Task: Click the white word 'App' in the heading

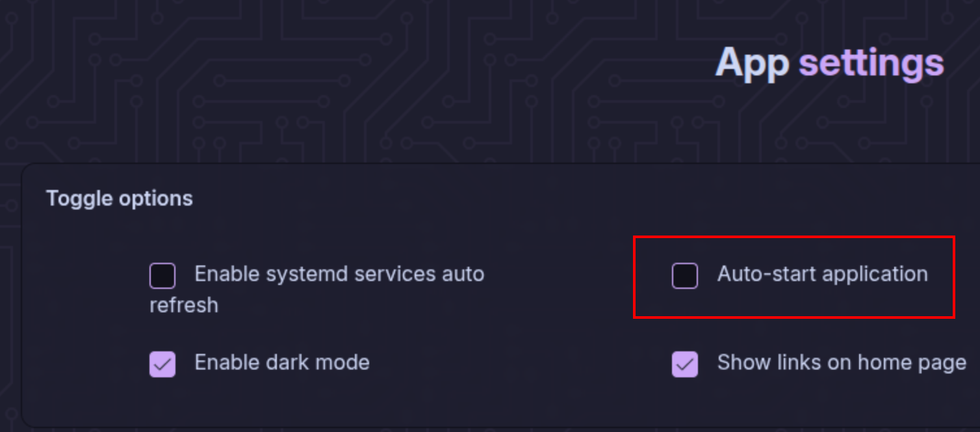Action: (752, 63)
